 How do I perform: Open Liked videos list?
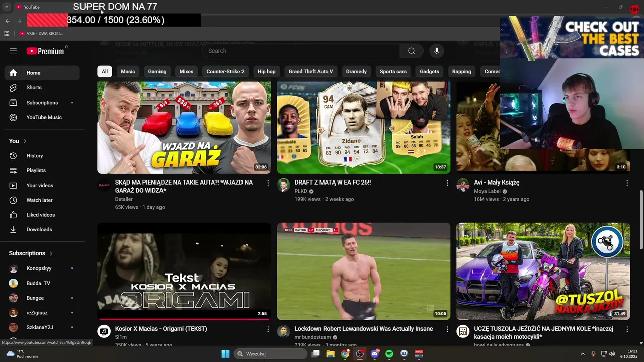42,215
